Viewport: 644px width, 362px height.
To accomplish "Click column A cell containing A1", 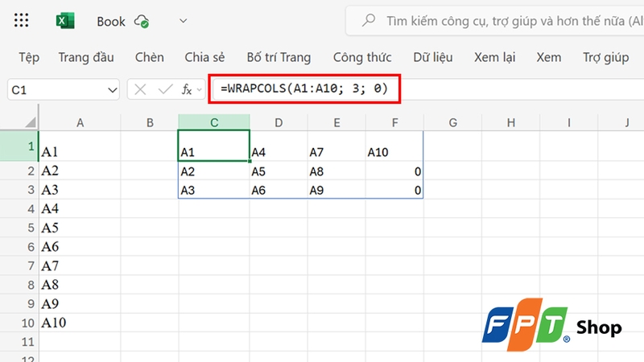I will [x=80, y=146].
